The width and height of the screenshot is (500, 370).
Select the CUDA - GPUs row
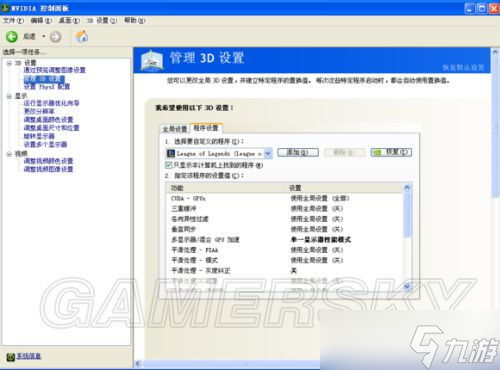pos(285,198)
